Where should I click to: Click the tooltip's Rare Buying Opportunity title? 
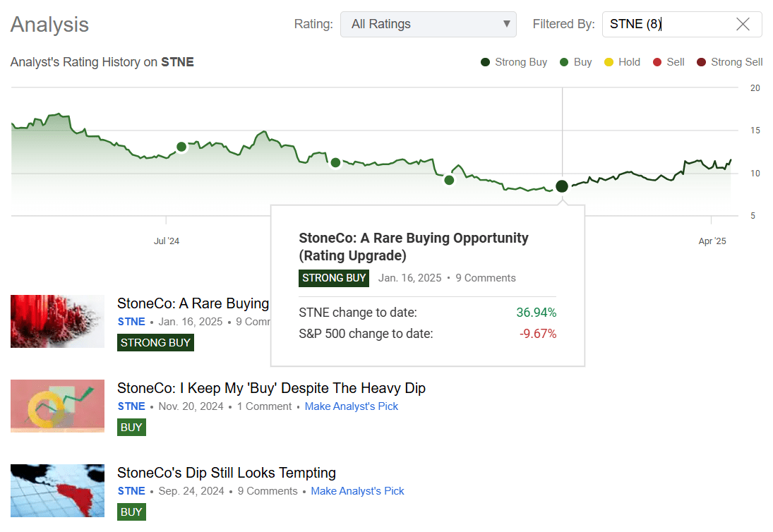point(414,246)
